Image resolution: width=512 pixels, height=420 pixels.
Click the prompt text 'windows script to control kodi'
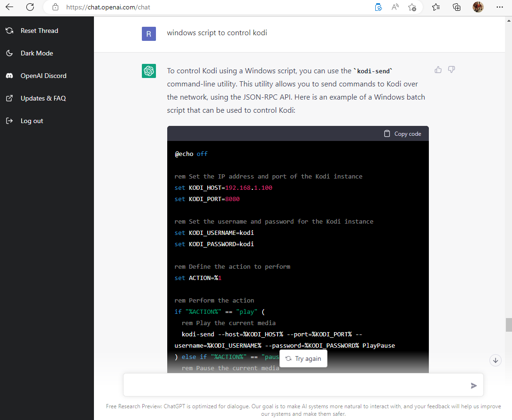coord(217,33)
